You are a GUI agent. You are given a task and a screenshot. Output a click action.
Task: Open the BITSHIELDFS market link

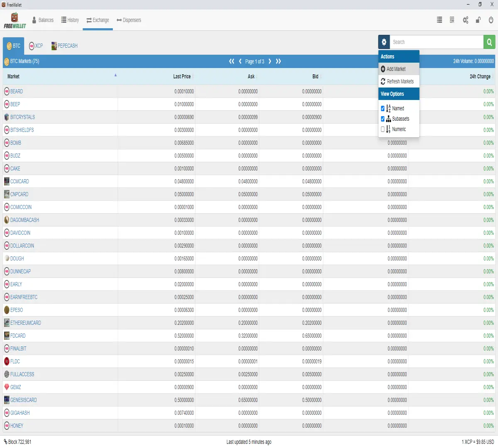coord(22,130)
